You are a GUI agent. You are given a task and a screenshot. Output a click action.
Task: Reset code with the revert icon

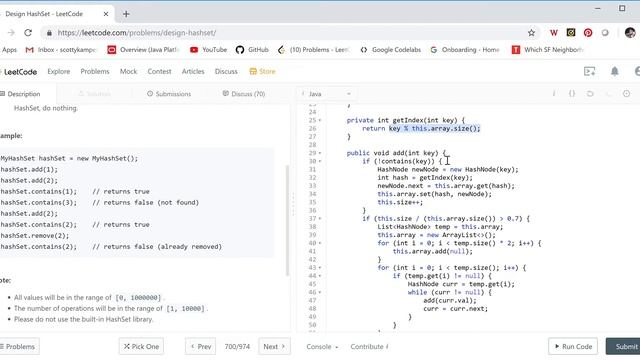[x=590, y=94]
